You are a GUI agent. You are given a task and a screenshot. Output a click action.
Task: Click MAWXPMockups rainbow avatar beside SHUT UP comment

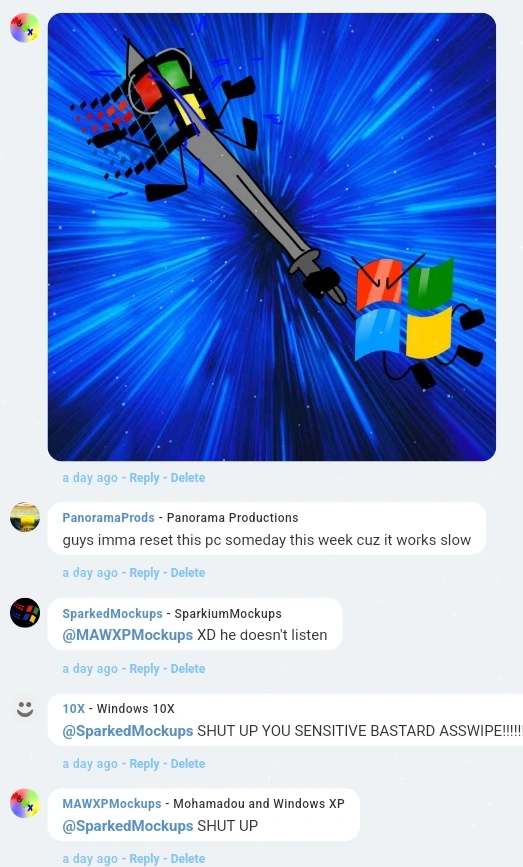(25, 803)
